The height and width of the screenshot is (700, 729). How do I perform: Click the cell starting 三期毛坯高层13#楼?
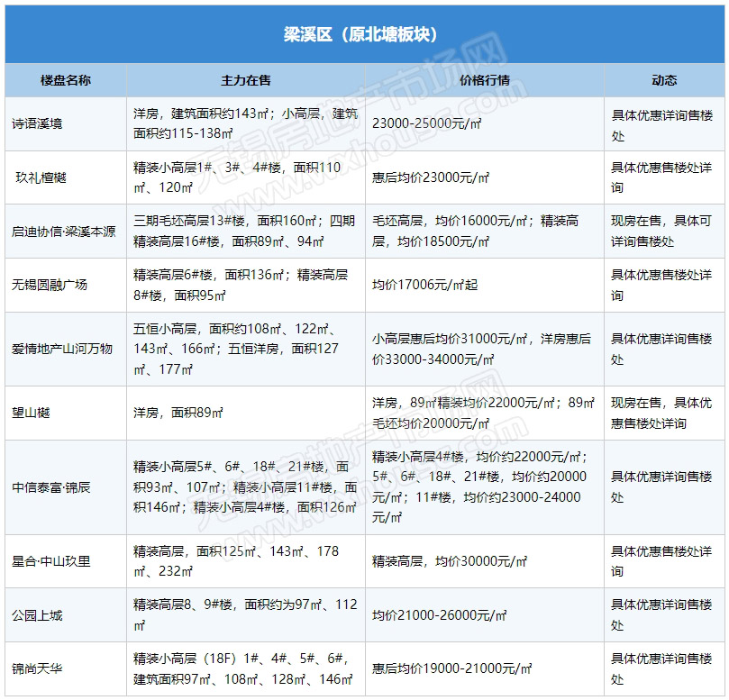(244, 231)
